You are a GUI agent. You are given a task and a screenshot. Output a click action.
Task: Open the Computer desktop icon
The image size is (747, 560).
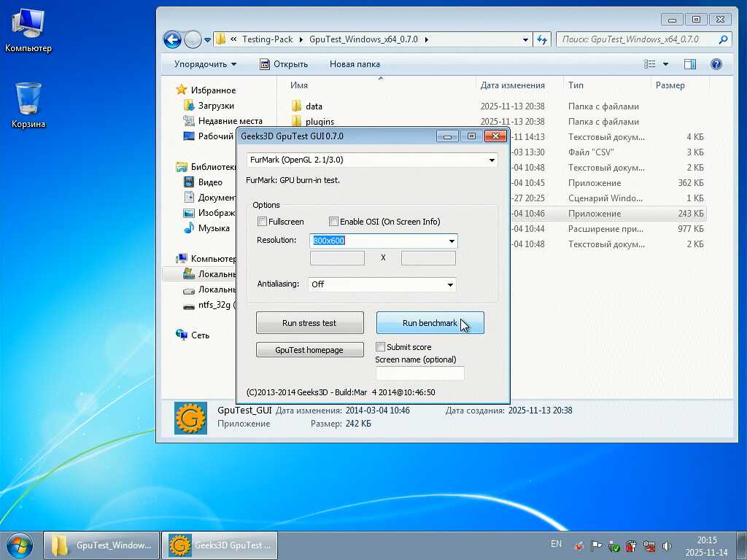pyautogui.click(x=28, y=25)
